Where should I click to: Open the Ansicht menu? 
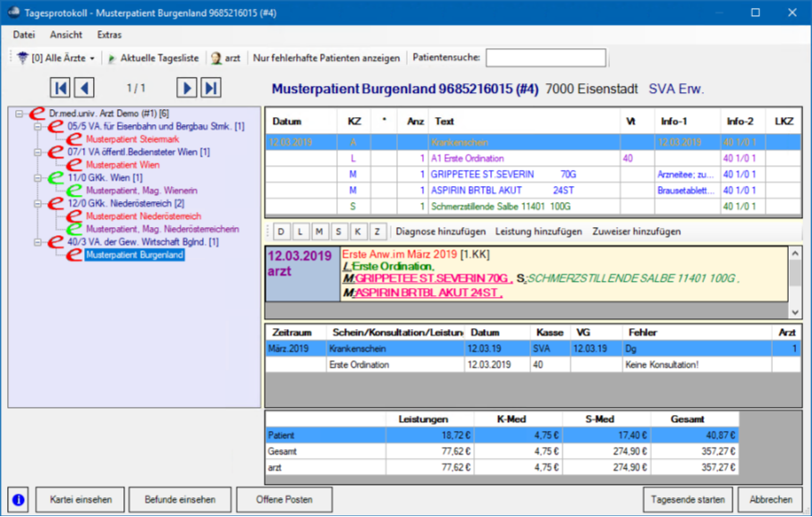pos(66,35)
